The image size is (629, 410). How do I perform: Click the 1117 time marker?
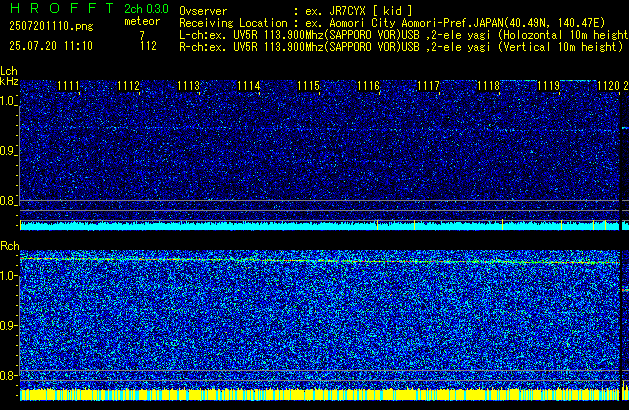tap(428, 86)
